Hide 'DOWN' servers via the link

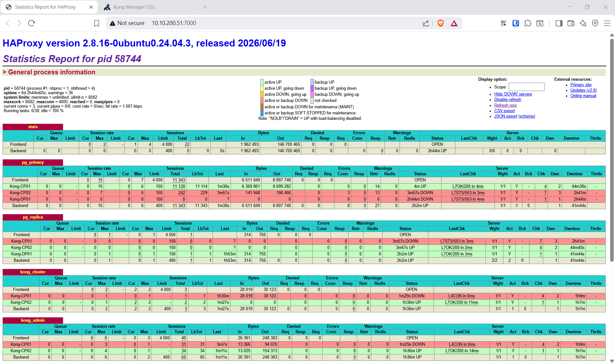click(x=513, y=94)
